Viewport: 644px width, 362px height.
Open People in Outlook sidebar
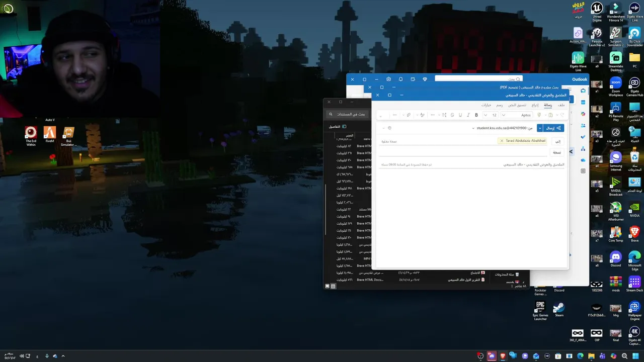coord(583,125)
